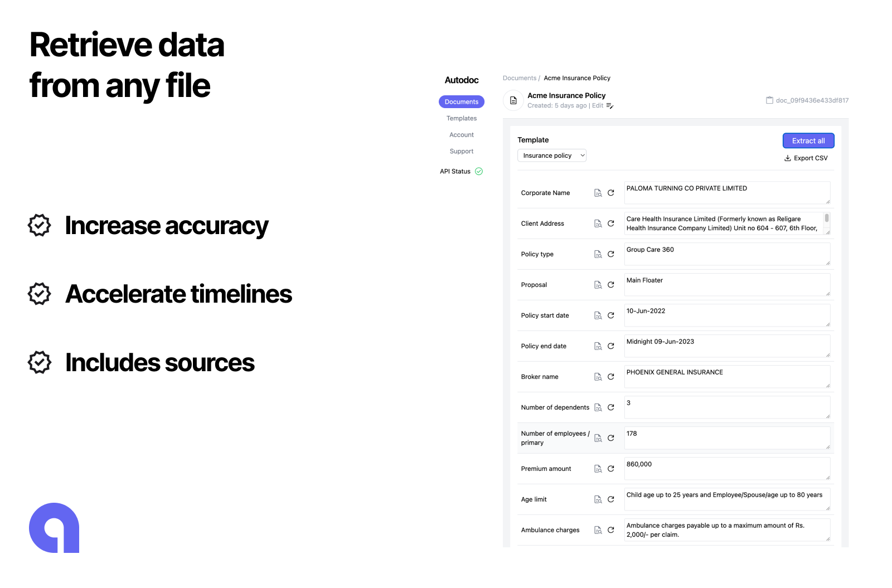This screenshot has width=892, height=588.
Task: View source for Age limit field
Action: point(598,499)
